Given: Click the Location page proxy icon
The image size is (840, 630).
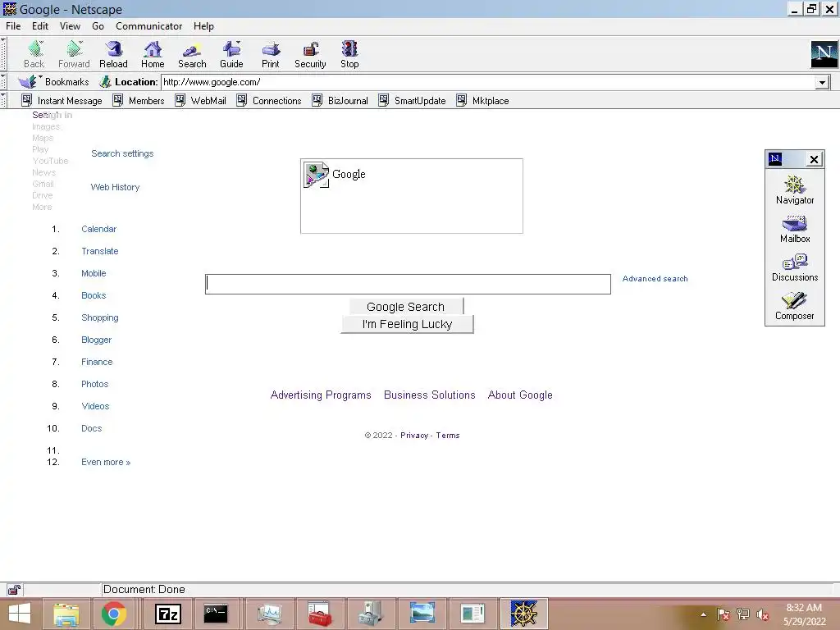Looking at the screenshot, I should [106, 81].
